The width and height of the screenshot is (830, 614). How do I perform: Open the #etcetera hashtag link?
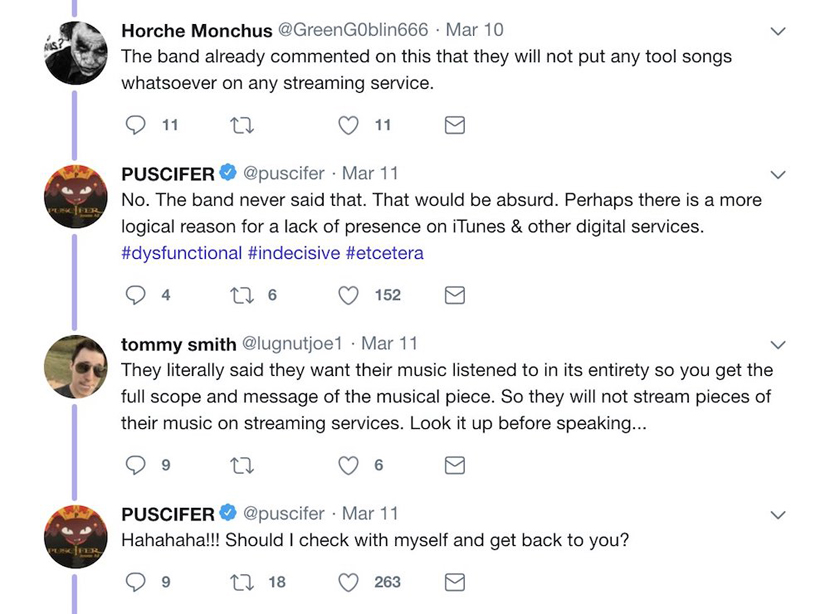click(384, 253)
